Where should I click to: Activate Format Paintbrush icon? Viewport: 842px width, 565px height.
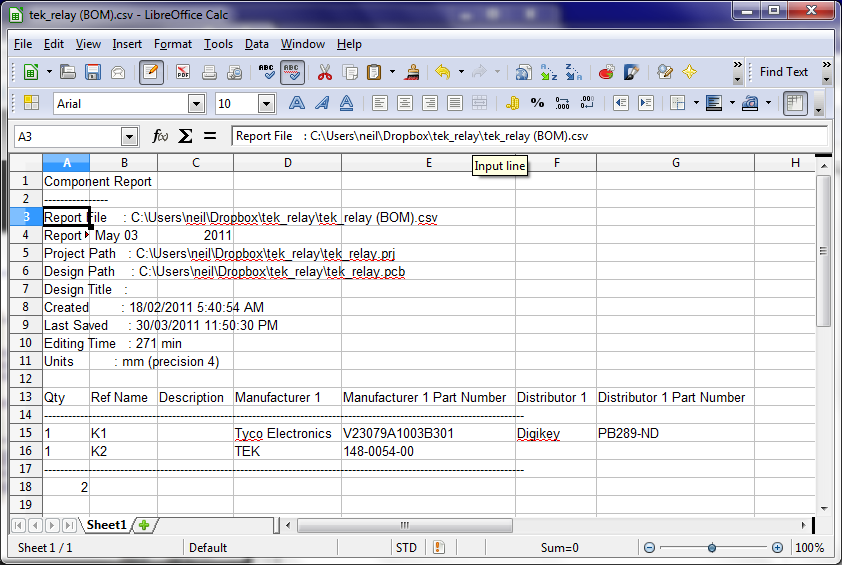click(412, 72)
